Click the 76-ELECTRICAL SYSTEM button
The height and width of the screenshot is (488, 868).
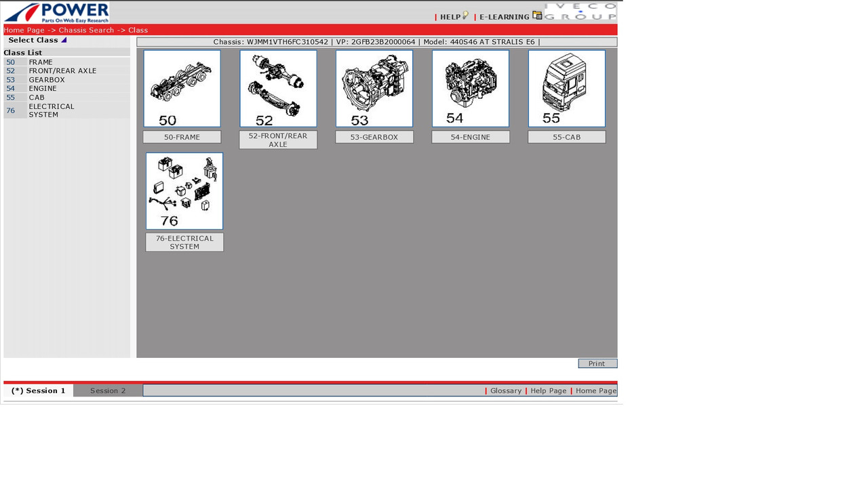point(184,242)
